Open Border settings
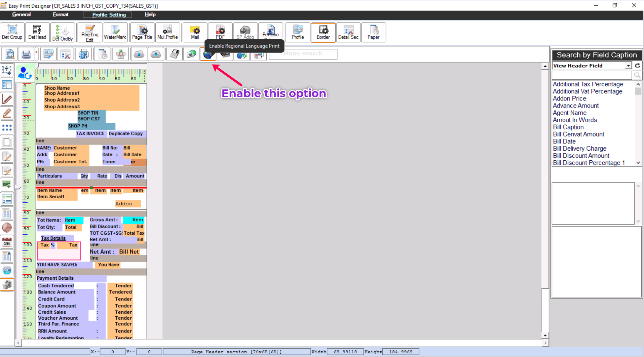This screenshot has height=357, width=644. 323,33
